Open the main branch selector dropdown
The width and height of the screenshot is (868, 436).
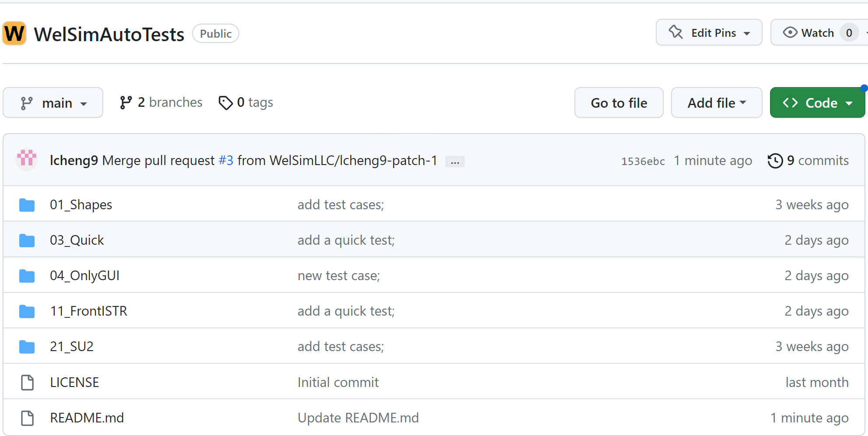pyautogui.click(x=53, y=103)
